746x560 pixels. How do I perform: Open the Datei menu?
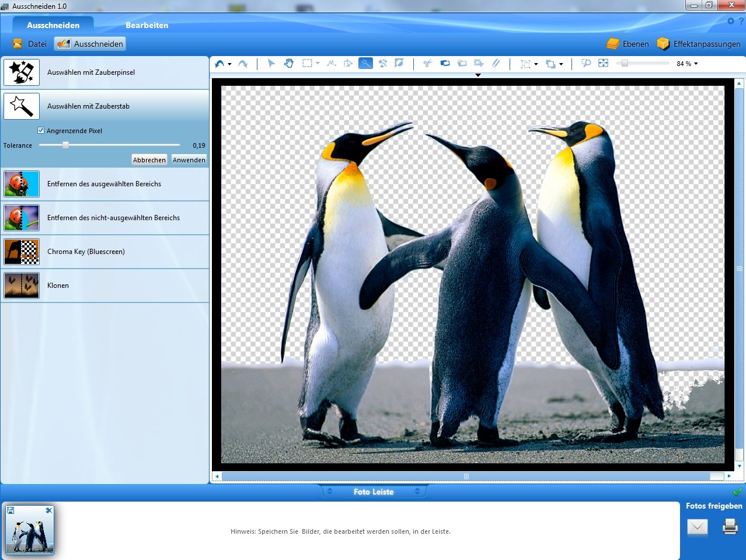point(30,44)
